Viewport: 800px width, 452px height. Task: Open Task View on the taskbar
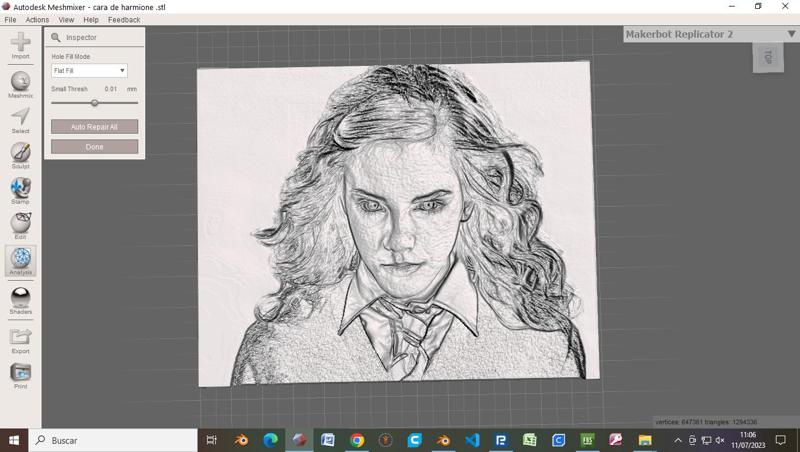tap(211, 440)
